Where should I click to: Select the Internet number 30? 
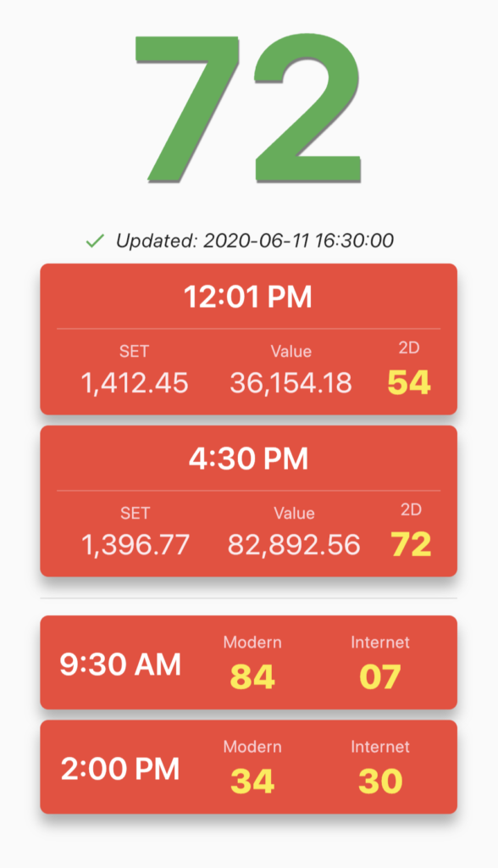pos(380,781)
